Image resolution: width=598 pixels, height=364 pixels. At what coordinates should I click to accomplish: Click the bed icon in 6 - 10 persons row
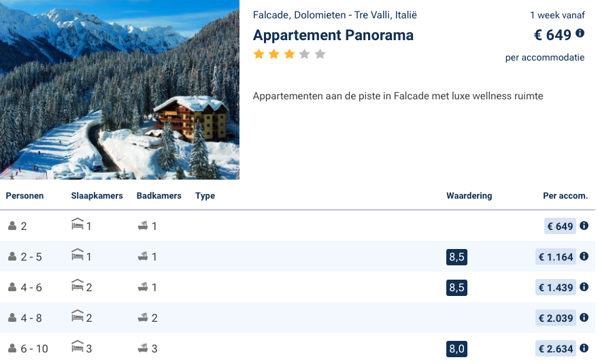[78, 348]
